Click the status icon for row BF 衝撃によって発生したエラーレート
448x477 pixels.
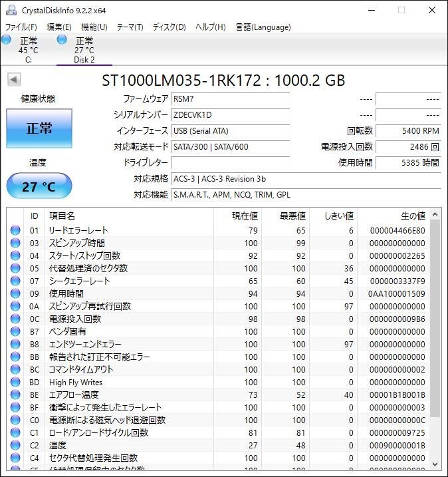click(x=15, y=407)
